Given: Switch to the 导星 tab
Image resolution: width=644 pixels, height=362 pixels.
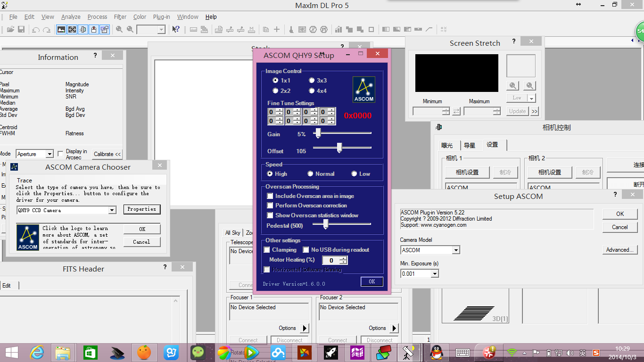Looking at the screenshot, I should pos(470,145).
